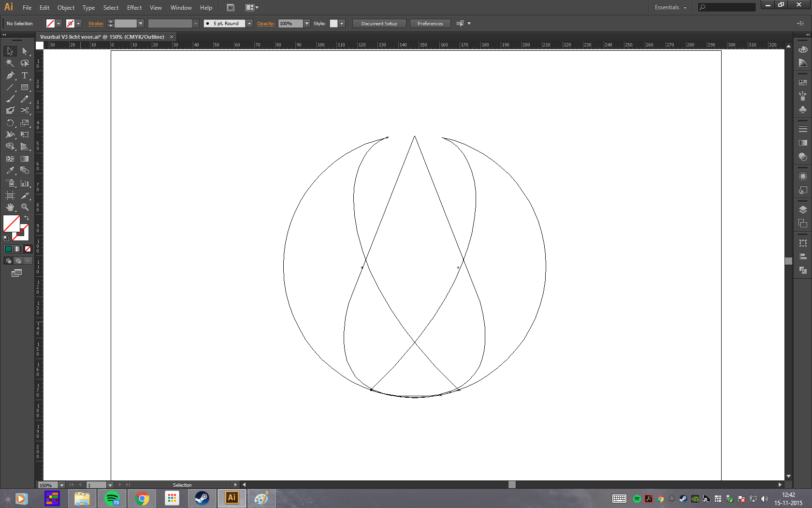Viewport: 812px width, 508px height.
Task: Open Stroke panel via Stroke link
Action: click(x=96, y=24)
